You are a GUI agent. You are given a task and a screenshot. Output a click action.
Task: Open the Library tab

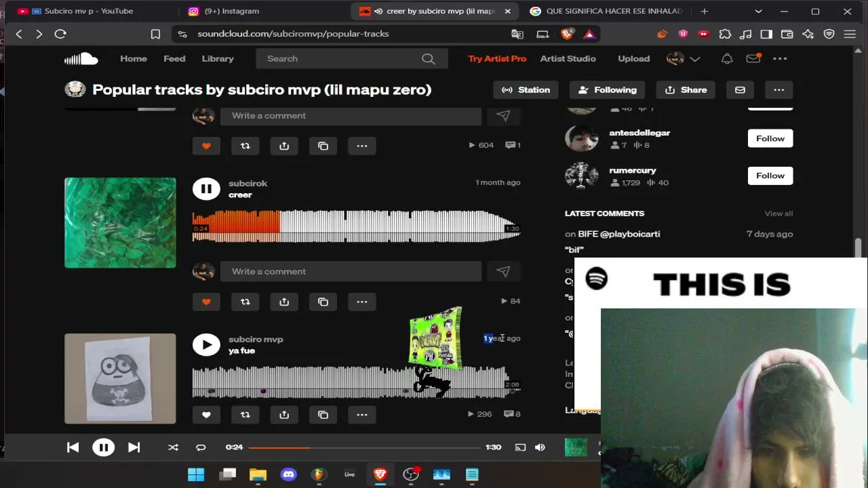(x=218, y=59)
